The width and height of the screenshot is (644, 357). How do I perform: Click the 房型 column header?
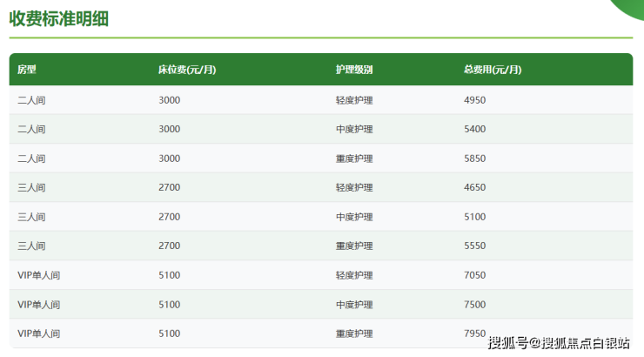[x=27, y=70]
